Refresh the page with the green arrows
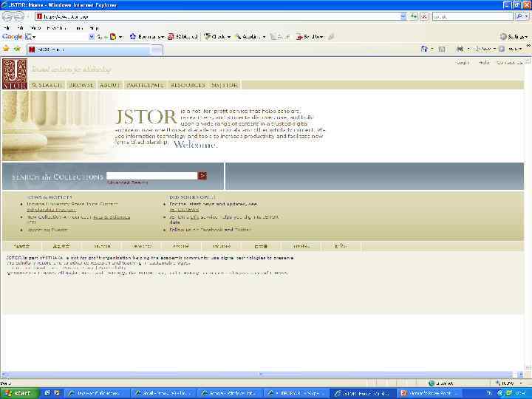Screen dimensions: 532x399 click(414, 16)
